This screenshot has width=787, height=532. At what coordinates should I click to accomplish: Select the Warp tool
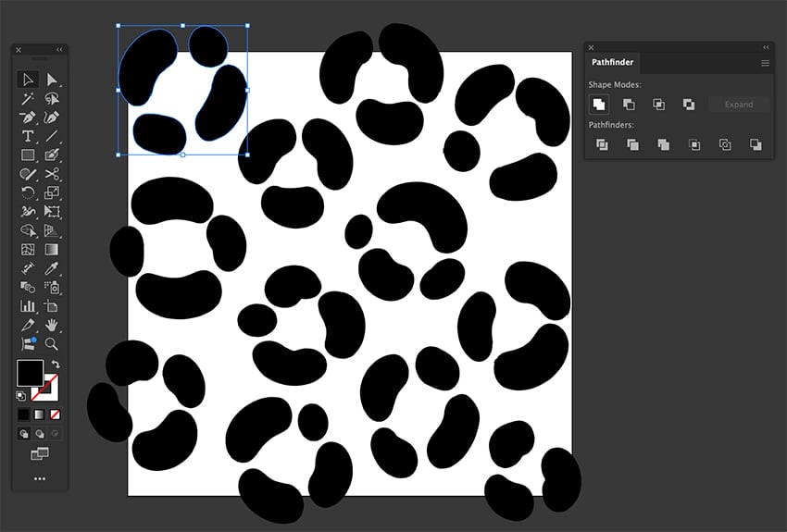[x=28, y=212]
